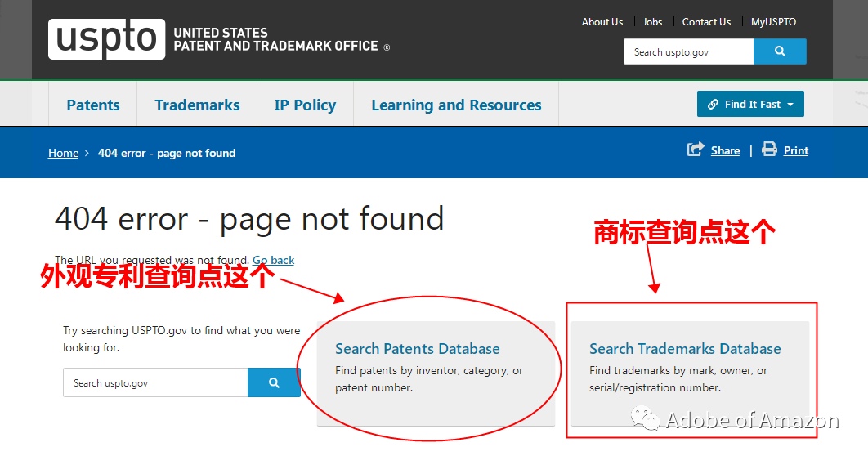Click the magnifier button beside the body search box
The image size is (868, 456).
274,382
